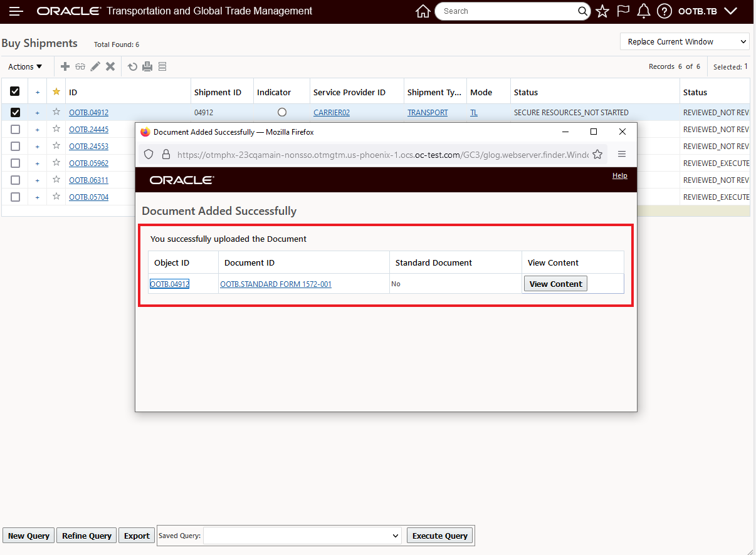This screenshot has height=555, width=756.
Task: Click the Refresh icon in toolbar
Action: point(132,66)
